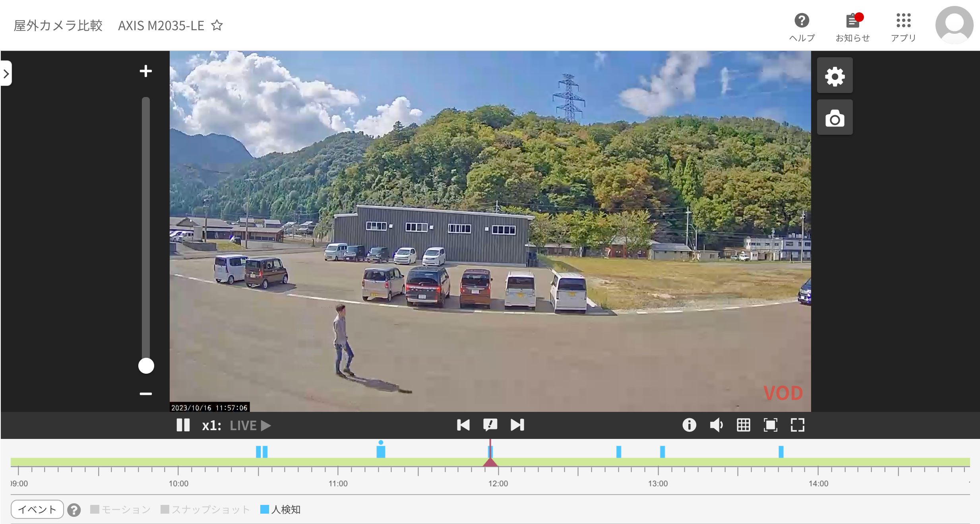Toggle モーション event filter checkbox

click(x=95, y=509)
